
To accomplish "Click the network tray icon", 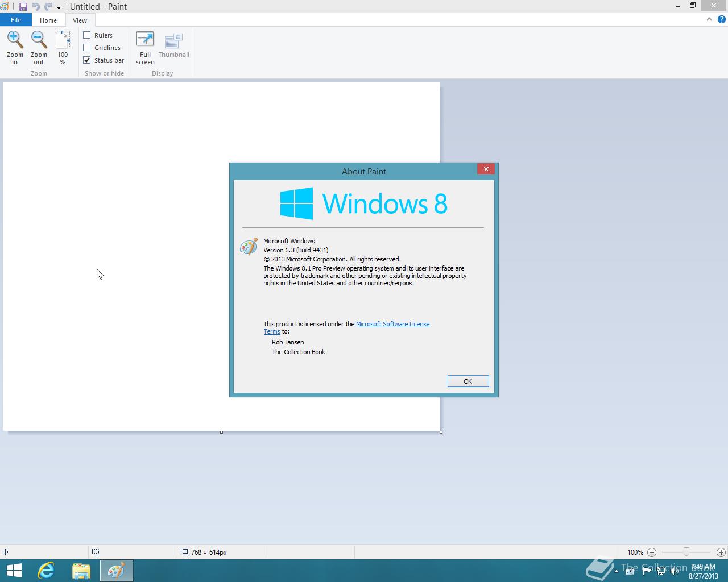I will (x=661, y=571).
